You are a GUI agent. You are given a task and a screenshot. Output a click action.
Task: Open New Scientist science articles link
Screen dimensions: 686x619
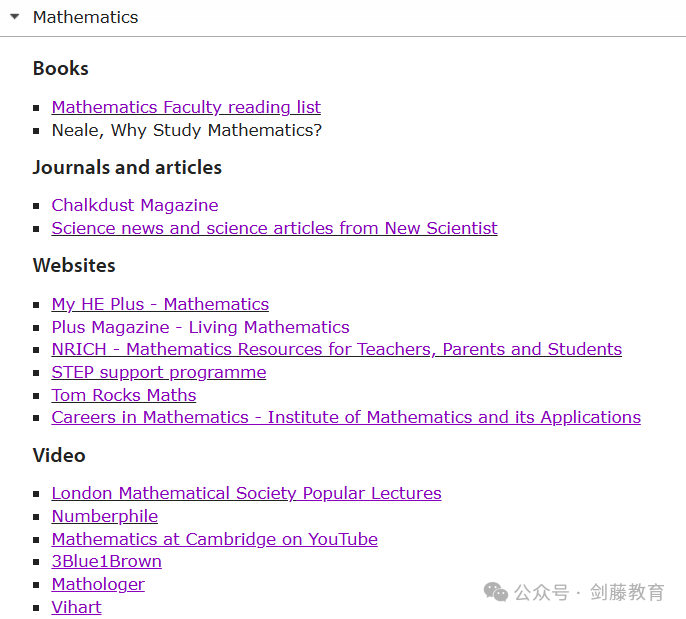tap(274, 228)
